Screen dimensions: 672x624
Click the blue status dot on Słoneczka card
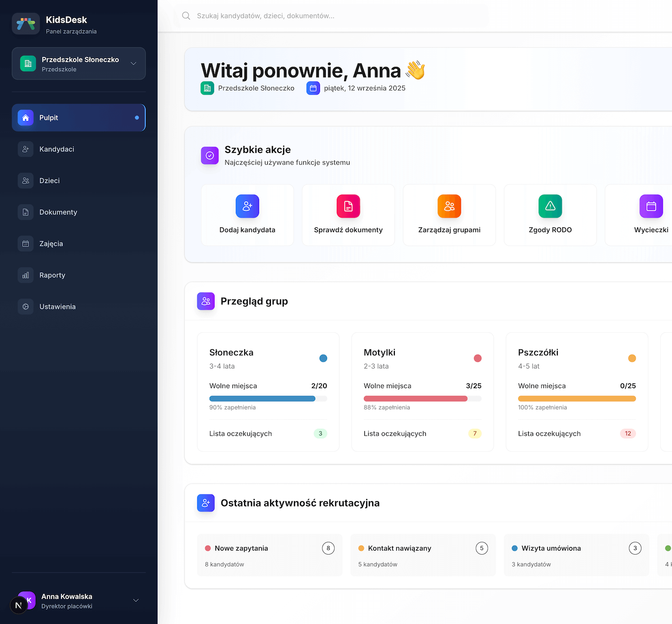point(323,358)
